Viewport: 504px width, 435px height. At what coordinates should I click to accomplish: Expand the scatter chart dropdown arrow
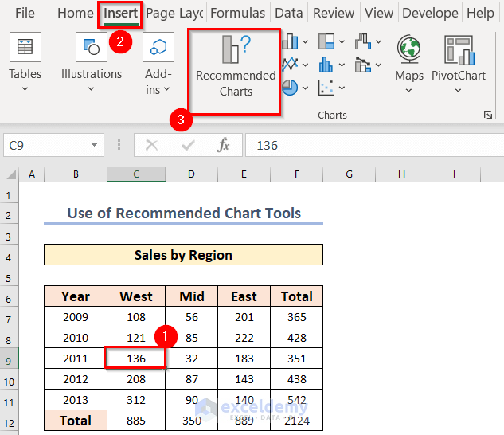(342, 88)
